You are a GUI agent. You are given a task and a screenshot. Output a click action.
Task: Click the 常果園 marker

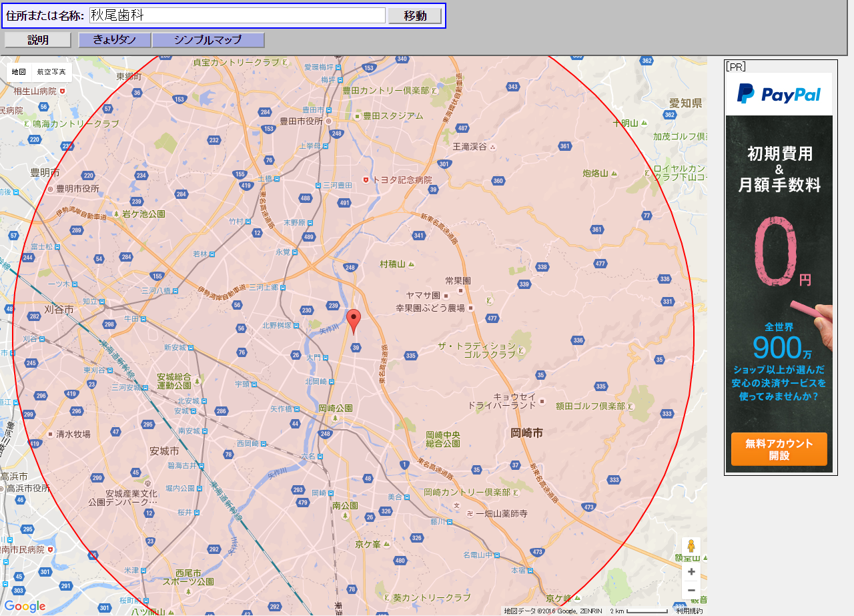tap(462, 292)
